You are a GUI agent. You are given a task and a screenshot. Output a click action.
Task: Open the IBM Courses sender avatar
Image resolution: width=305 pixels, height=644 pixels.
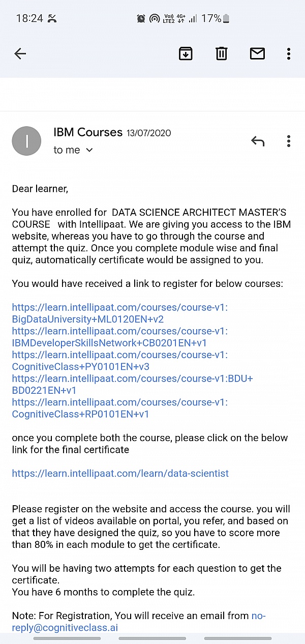[26, 141]
